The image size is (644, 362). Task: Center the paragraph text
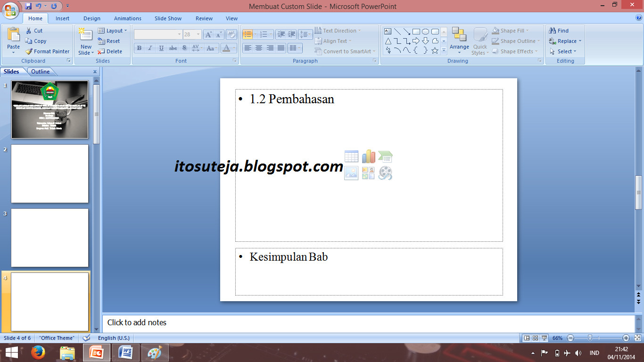pos(259,48)
